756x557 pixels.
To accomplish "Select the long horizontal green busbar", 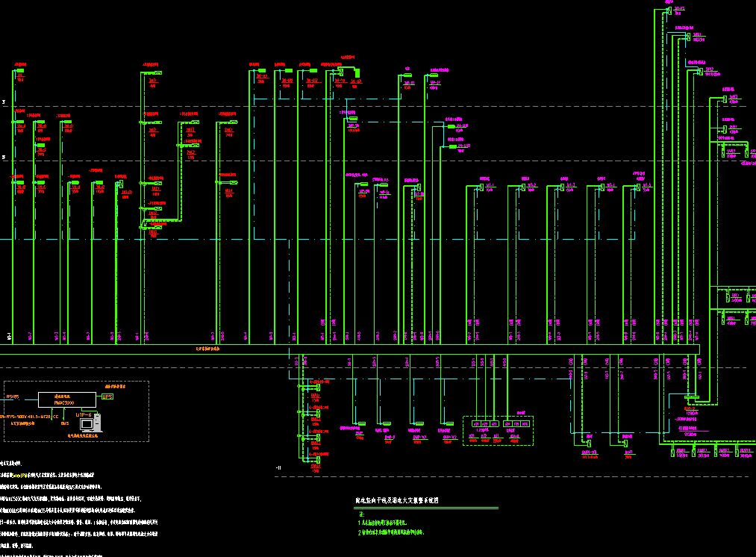I will (x=349, y=349).
